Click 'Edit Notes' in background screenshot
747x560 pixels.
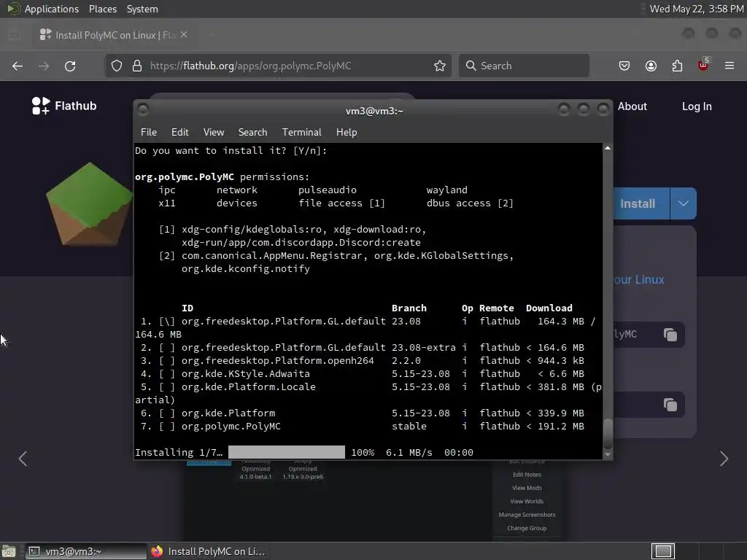pos(527,475)
